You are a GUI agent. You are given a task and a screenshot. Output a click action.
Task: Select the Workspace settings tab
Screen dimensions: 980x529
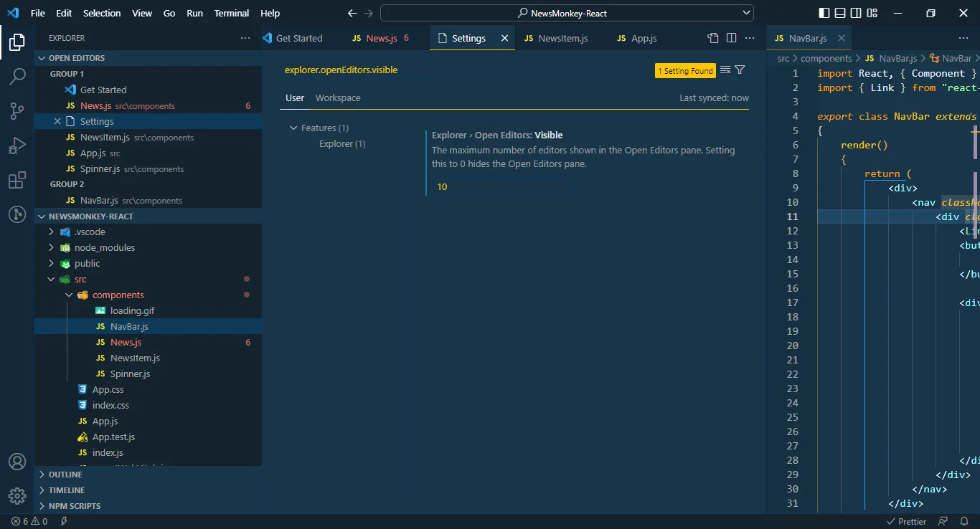click(338, 98)
